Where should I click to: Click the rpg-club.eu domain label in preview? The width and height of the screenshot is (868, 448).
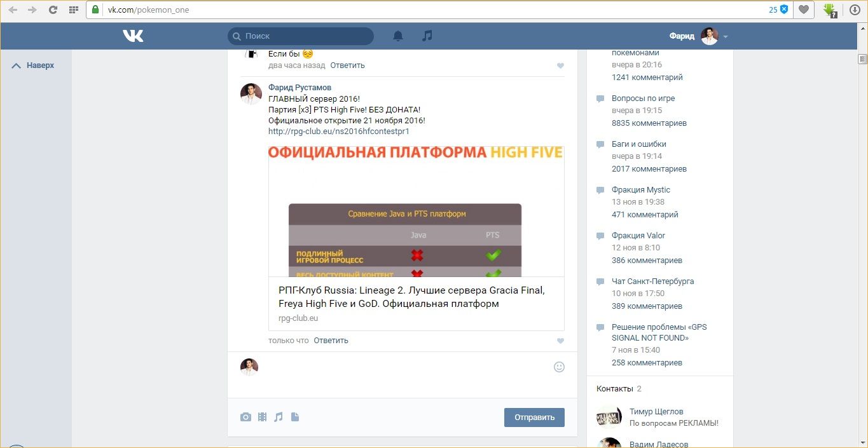(x=298, y=318)
